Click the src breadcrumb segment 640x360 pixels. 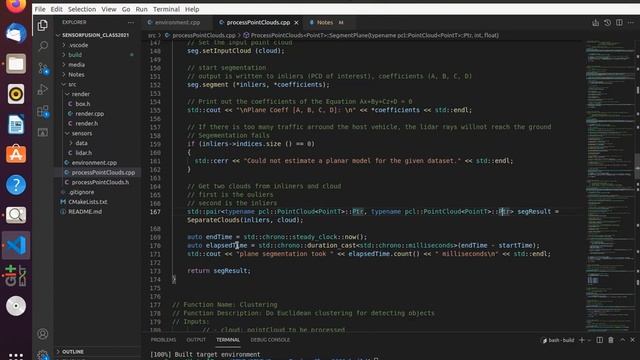point(151,36)
